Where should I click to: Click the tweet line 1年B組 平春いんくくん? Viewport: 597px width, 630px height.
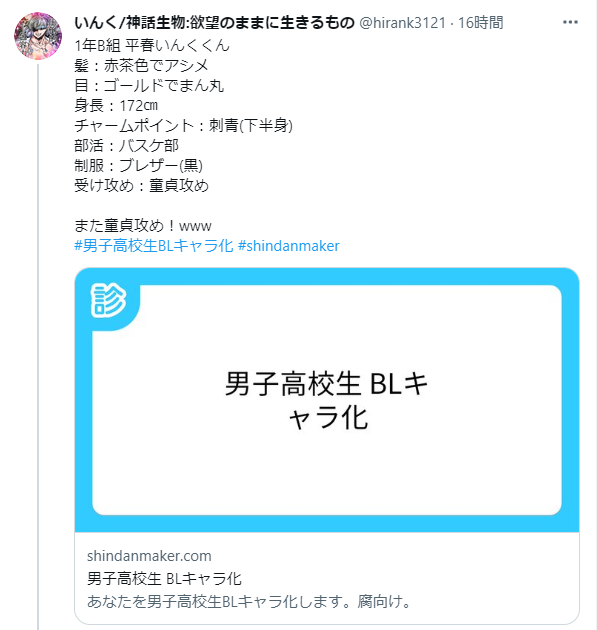pyautogui.click(x=152, y=45)
